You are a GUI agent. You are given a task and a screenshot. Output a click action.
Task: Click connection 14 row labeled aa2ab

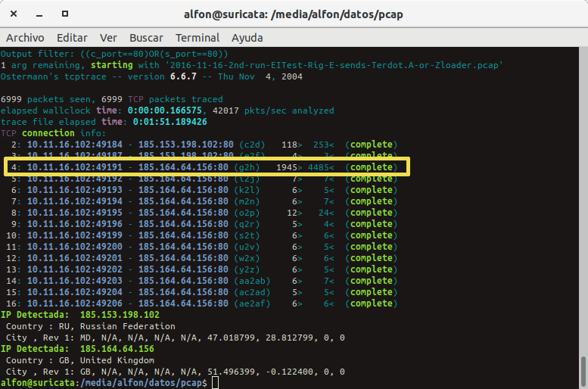(202, 281)
